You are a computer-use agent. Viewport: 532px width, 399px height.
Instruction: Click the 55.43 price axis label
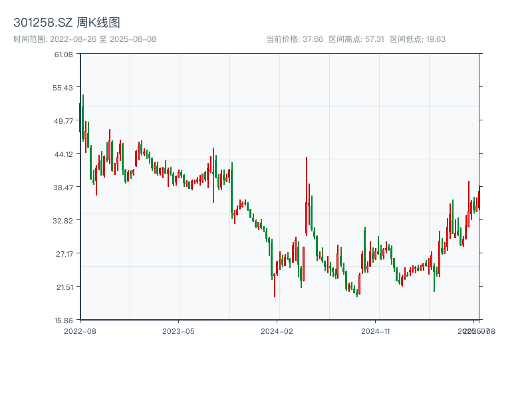[x=64, y=87]
